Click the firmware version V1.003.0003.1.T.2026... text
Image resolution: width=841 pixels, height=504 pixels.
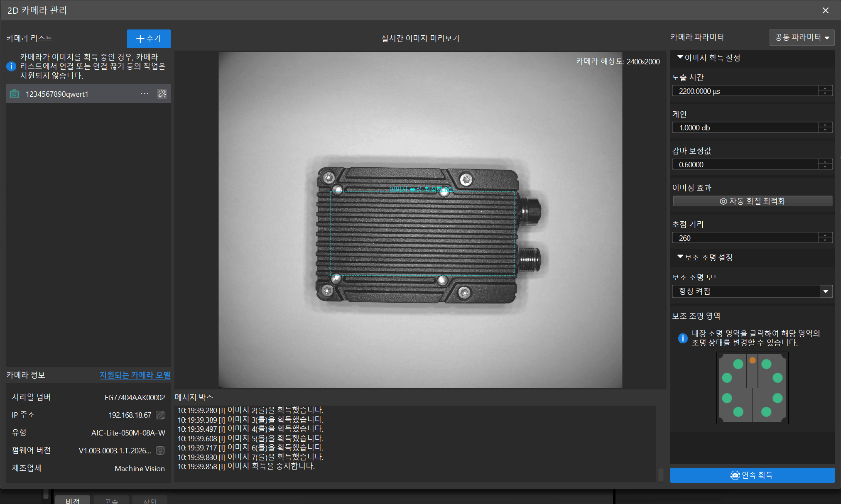pos(115,450)
